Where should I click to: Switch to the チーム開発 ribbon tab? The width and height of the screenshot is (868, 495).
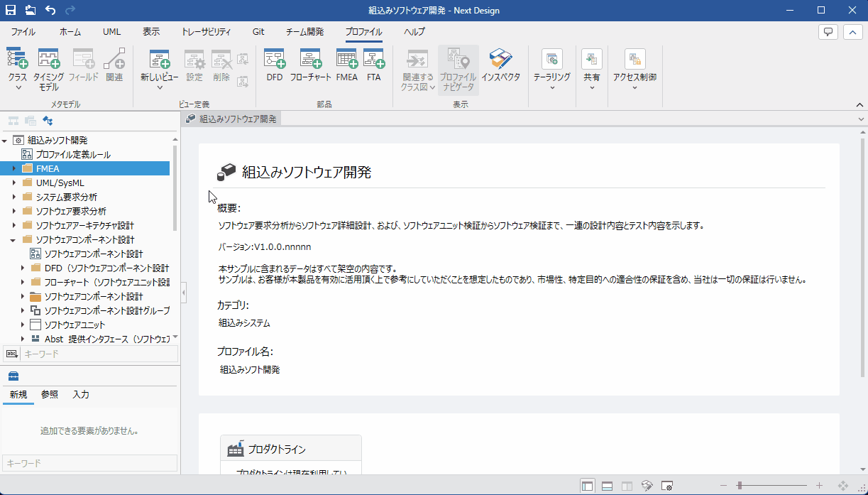pyautogui.click(x=304, y=32)
